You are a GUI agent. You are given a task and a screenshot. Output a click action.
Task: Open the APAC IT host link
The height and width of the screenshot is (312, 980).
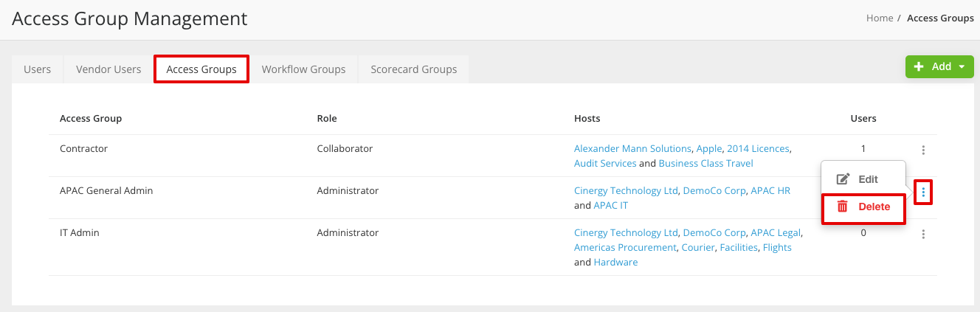pos(611,205)
